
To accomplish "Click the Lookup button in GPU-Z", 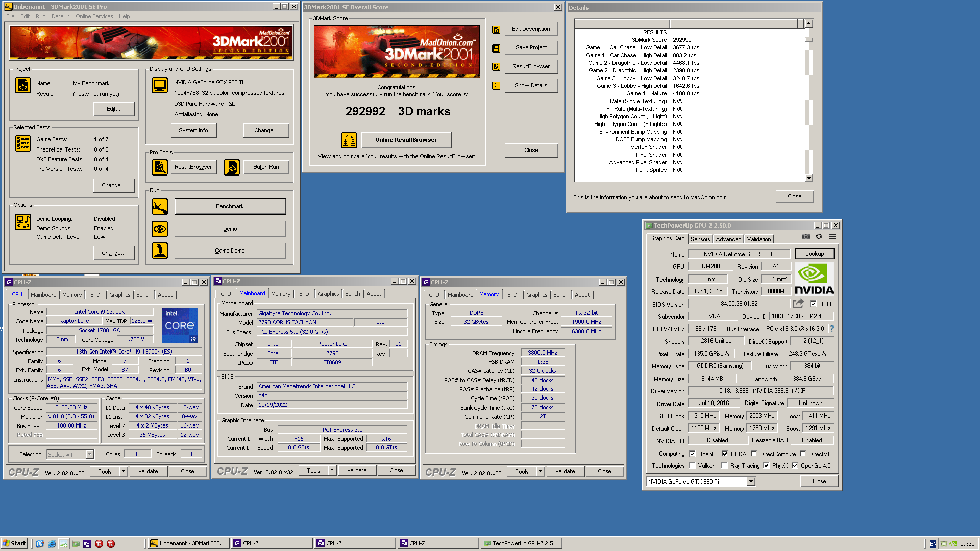I will click(x=815, y=254).
